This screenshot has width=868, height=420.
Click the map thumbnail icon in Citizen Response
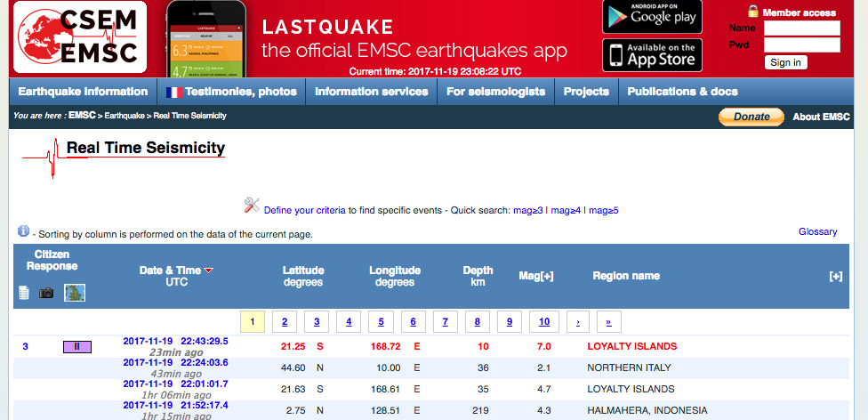75,293
